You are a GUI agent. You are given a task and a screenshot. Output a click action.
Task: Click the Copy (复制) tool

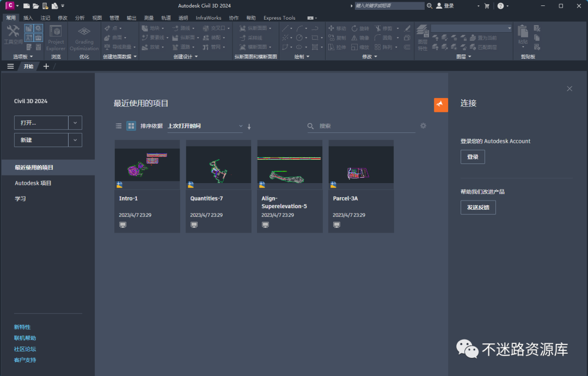[x=337, y=38]
